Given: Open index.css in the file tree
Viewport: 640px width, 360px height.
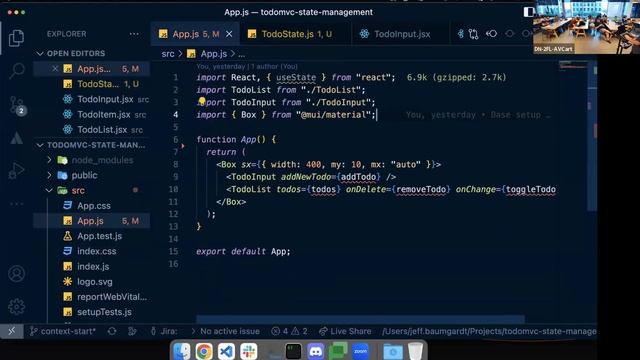Looking at the screenshot, I should click(x=96, y=251).
